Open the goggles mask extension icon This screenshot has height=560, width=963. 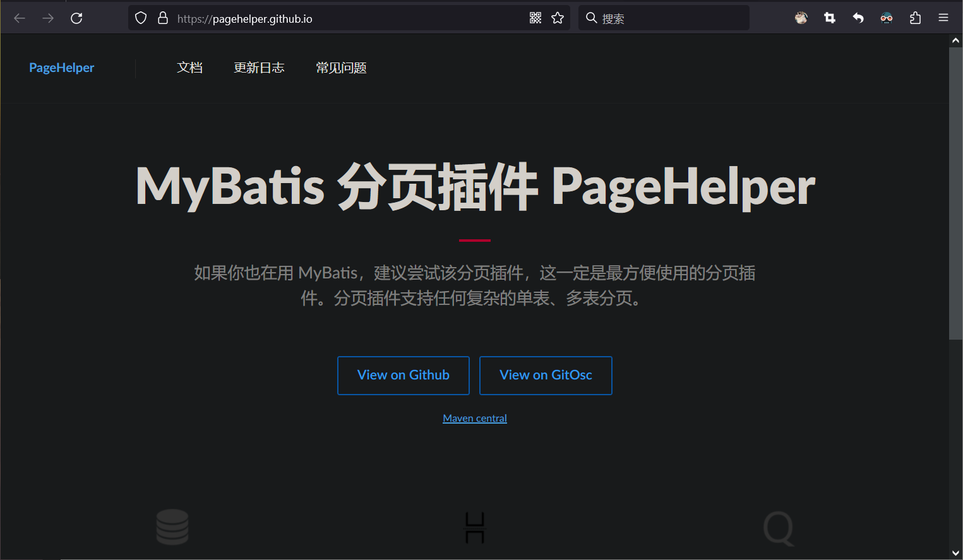click(x=887, y=18)
